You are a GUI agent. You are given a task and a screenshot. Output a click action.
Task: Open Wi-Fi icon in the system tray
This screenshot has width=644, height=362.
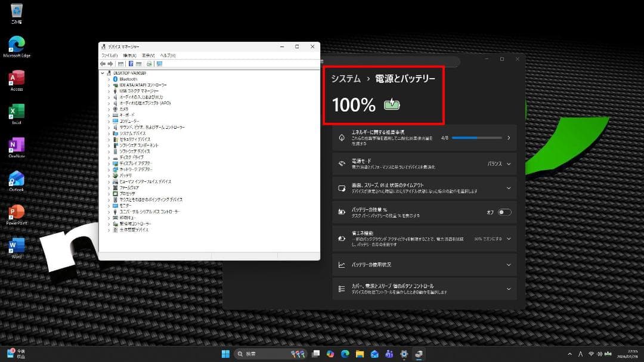click(x=592, y=353)
